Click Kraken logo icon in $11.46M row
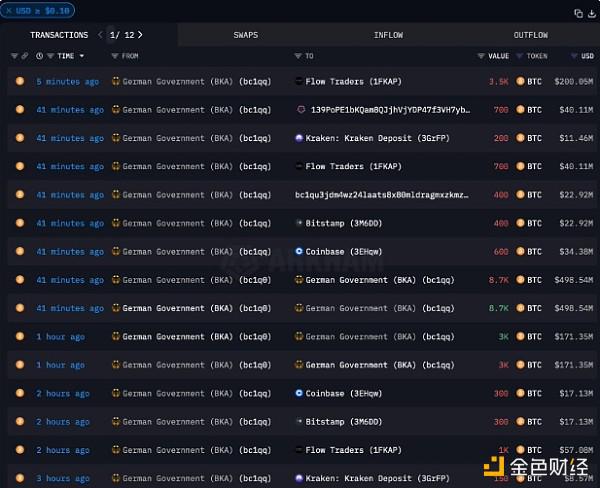The height and width of the screenshot is (488, 600). pyautogui.click(x=299, y=138)
